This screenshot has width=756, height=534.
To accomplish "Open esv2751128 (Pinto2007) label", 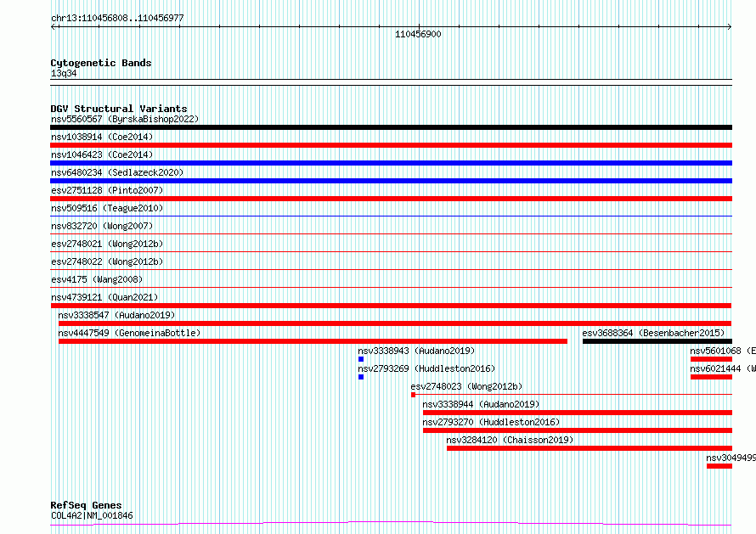I will 107,190.
